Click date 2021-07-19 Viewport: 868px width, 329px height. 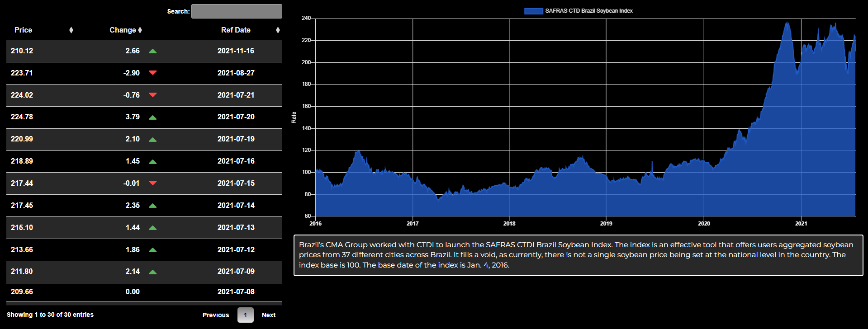click(x=236, y=139)
